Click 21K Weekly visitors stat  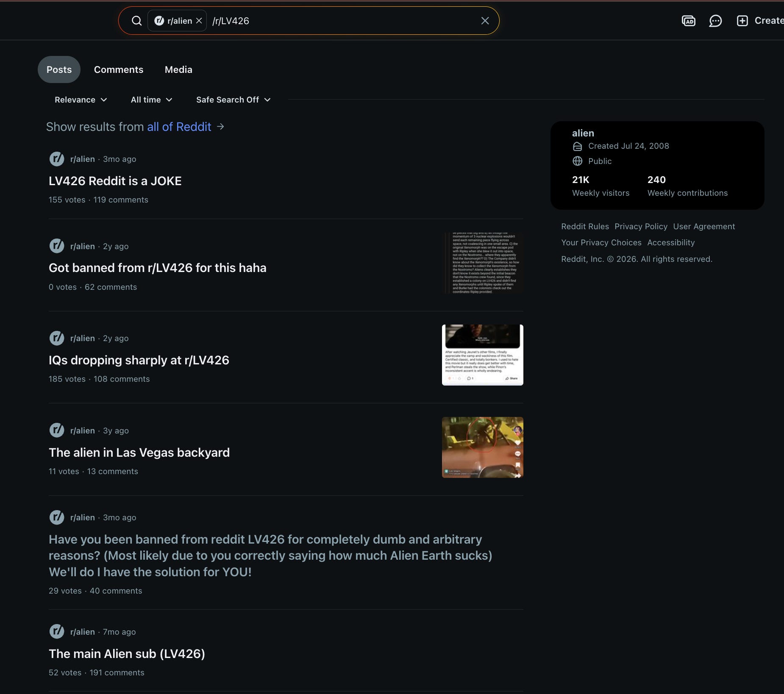point(601,186)
